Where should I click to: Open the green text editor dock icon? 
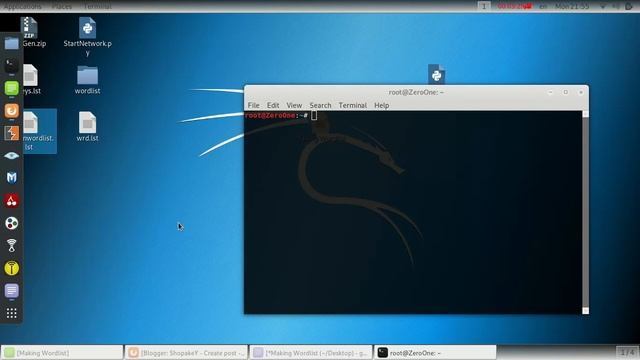11,88
